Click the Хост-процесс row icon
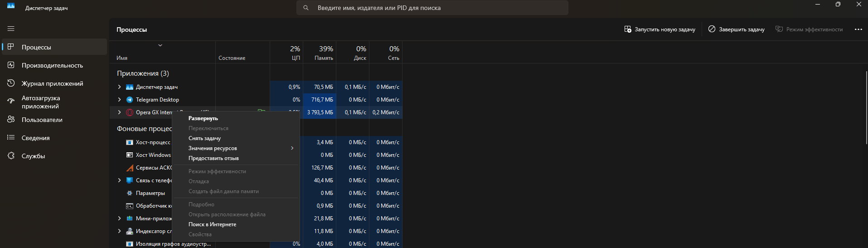 (x=130, y=142)
